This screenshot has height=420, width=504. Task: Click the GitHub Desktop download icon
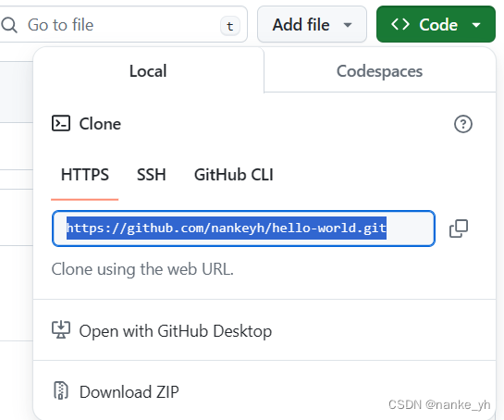pyautogui.click(x=61, y=330)
